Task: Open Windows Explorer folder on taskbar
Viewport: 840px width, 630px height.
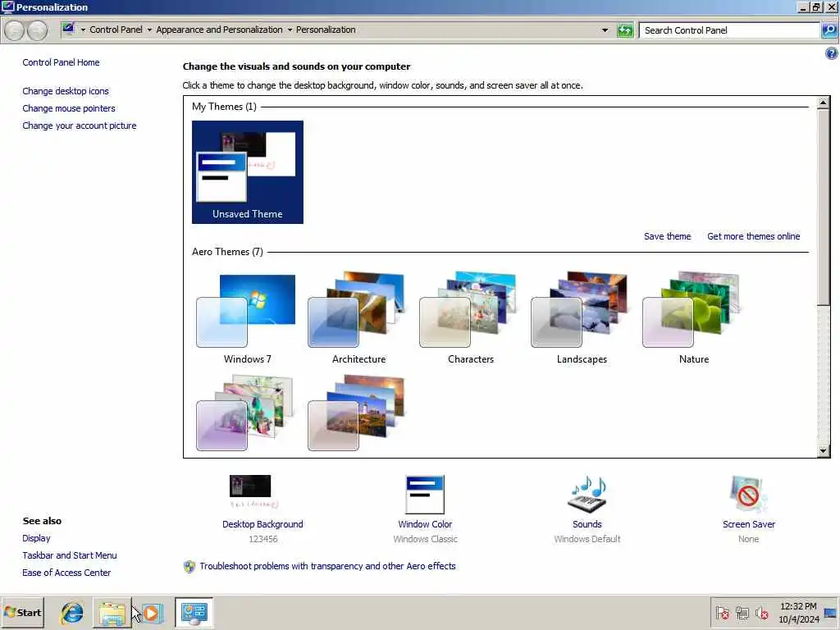Action: click(x=112, y=612)
